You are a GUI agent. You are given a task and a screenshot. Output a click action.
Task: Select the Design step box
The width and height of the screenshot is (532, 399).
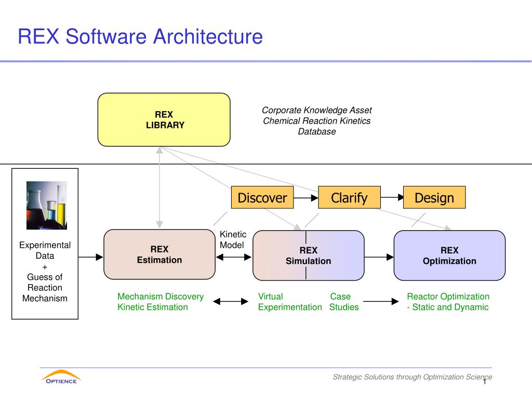[x=434, y=197]
